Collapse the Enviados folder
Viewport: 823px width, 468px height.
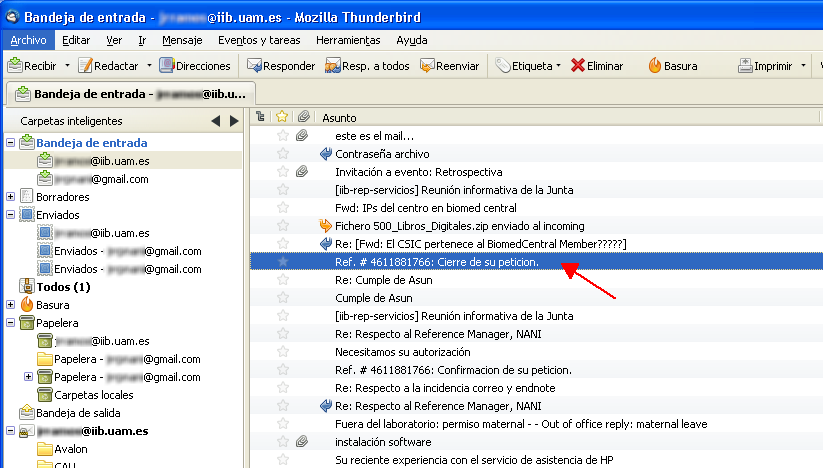(x=10, y=215)
